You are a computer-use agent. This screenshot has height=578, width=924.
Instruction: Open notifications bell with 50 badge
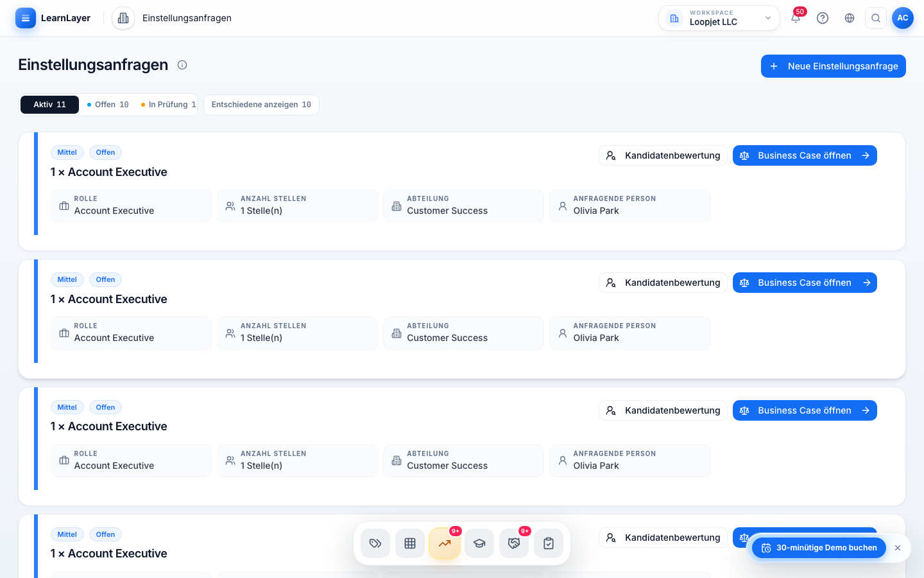pos(796,18)
